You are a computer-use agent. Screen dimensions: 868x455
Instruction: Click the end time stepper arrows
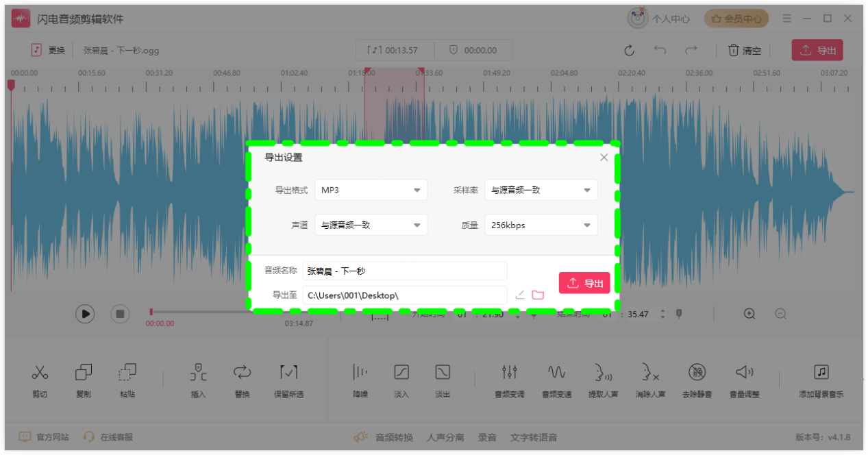662,314
